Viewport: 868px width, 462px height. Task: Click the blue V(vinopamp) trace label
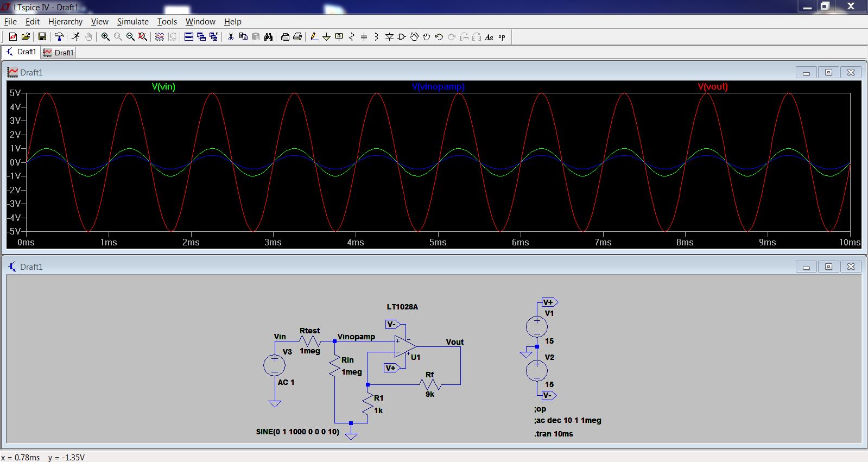438,86
